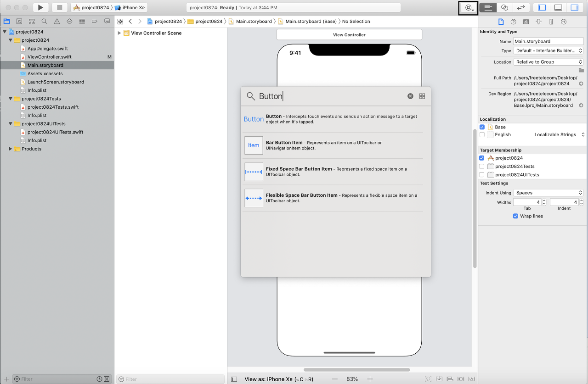
Task: Collapse the project0824Tests group
Action: click(x=11, y=99)
